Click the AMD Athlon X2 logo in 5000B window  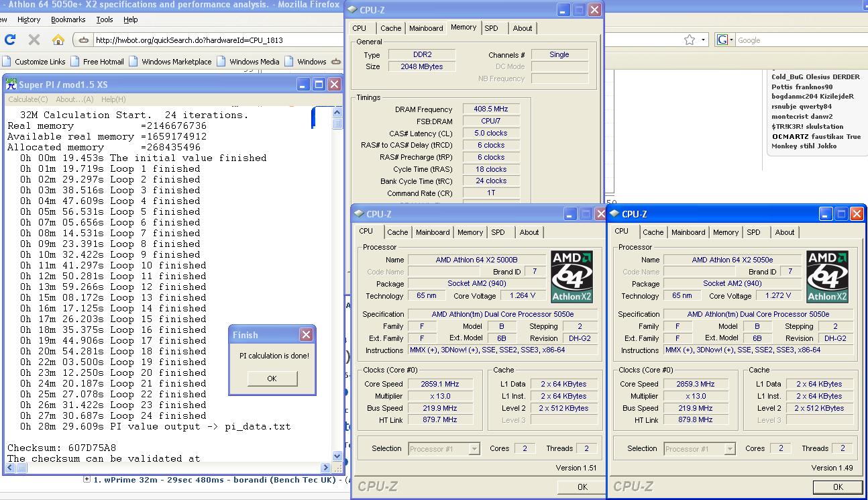(572, 277)
